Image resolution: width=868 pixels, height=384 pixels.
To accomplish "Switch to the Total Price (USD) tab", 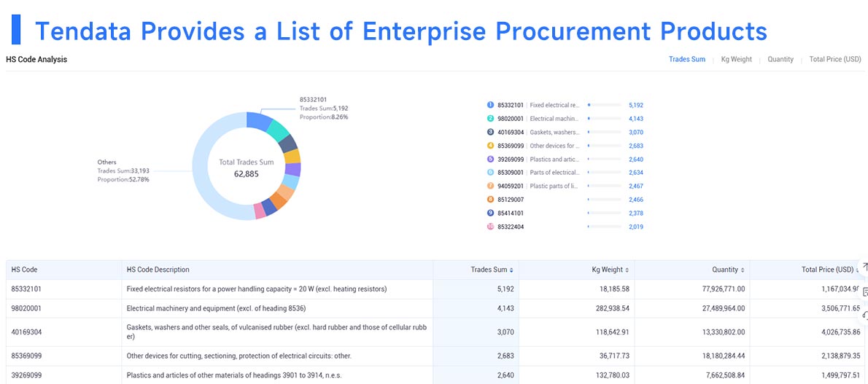I will point(834,59).
